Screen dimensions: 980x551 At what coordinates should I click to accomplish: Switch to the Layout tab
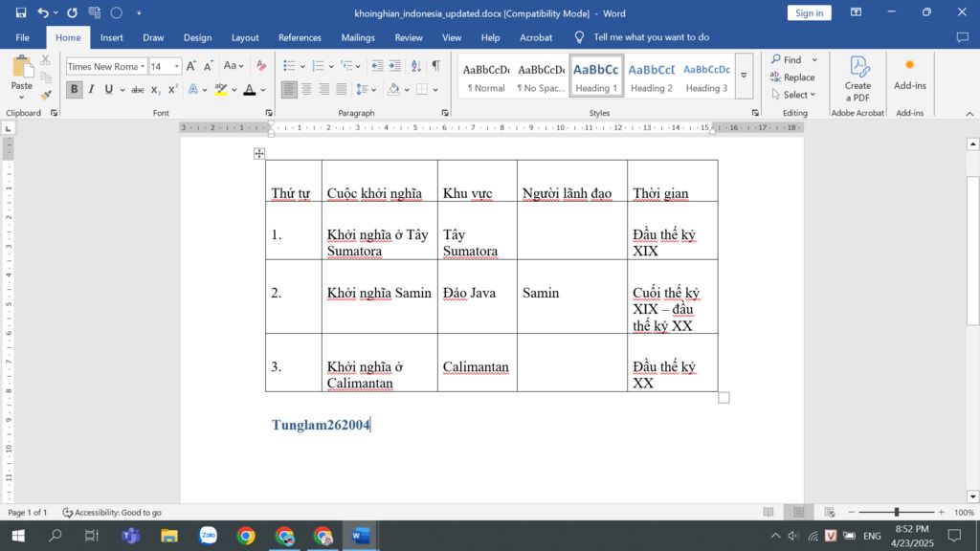[245, 37]
